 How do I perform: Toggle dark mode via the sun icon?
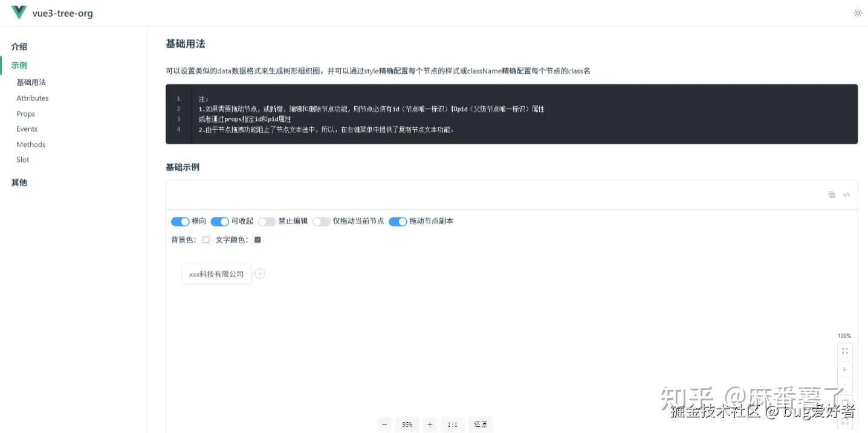click(x=858, y=12)
